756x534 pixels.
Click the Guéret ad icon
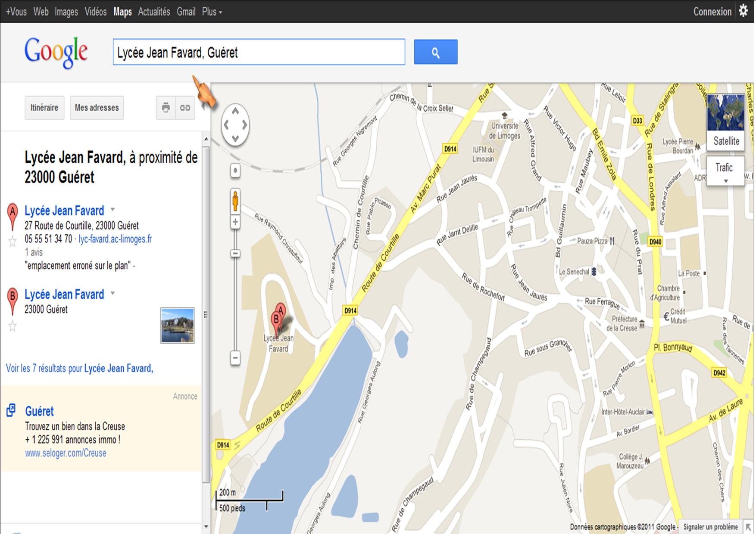click(x=11, y=410)
